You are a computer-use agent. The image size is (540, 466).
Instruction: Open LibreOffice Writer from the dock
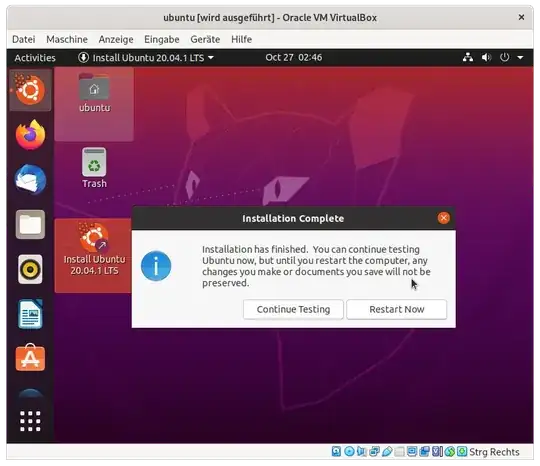pyautogui.click(x=30, y=314)
